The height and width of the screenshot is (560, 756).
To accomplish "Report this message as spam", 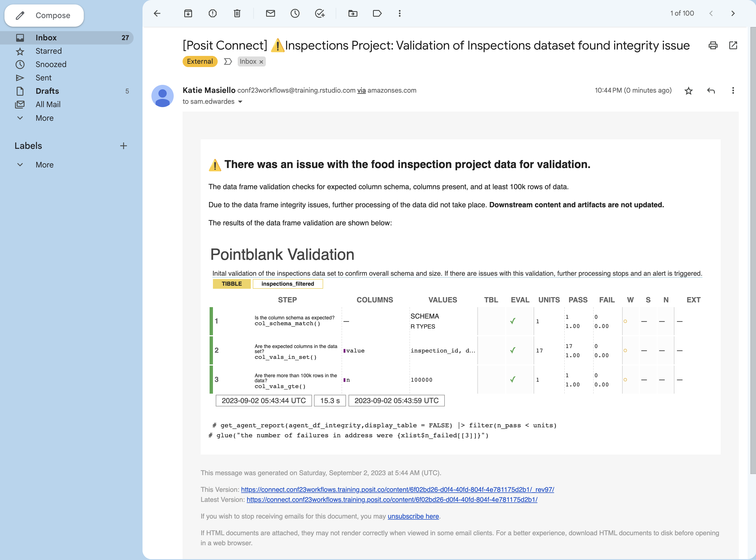I will (213, 14).
